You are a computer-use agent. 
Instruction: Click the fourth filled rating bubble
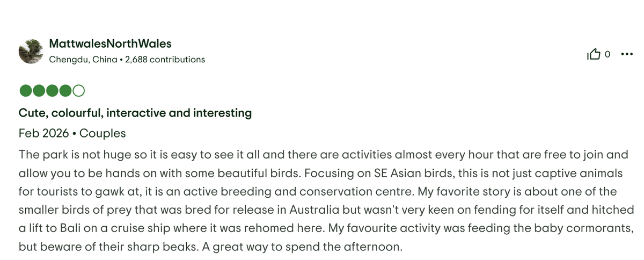pos(65,91)
